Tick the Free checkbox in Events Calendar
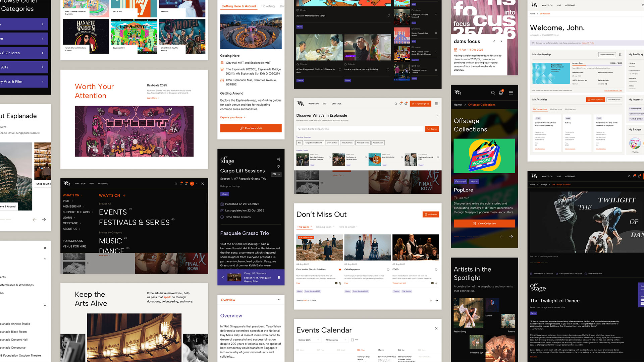 352,340
